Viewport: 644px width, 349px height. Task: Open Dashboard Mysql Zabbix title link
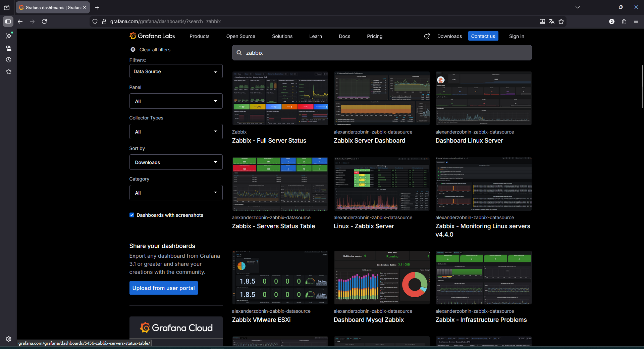pos(369,320)
